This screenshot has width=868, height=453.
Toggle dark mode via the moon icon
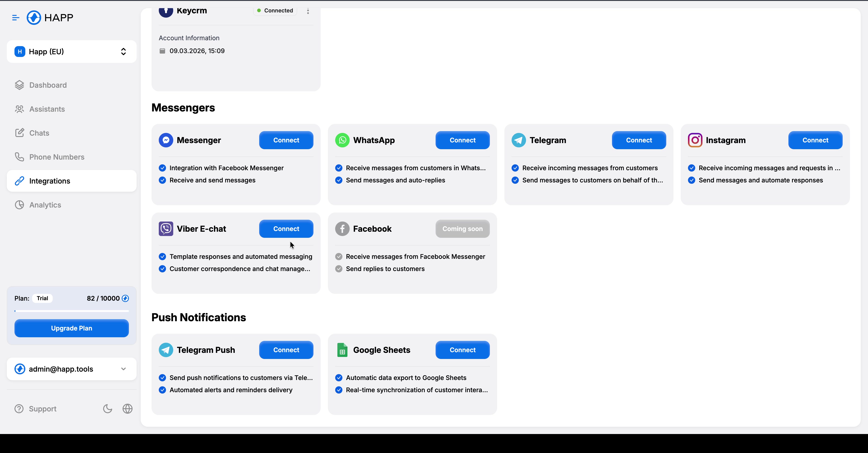[x=107, y=408]
